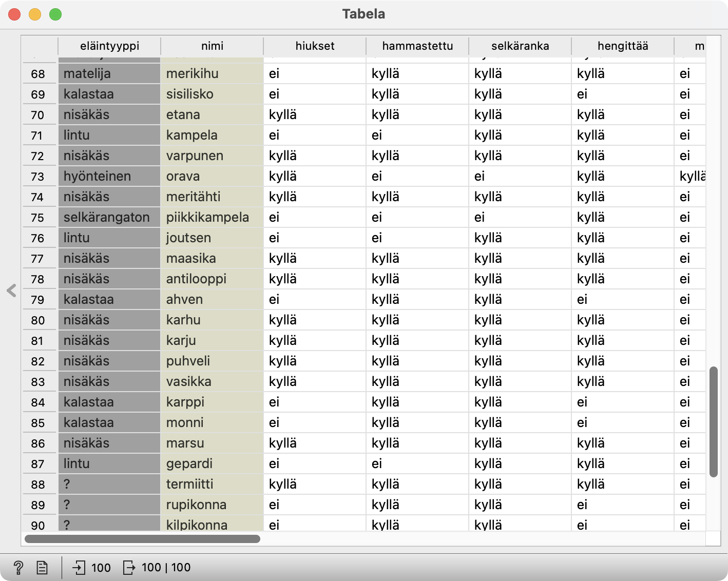Sort by the nimi column header
The width and height of the screenshot is (728, 581).
tap(212, 46)
